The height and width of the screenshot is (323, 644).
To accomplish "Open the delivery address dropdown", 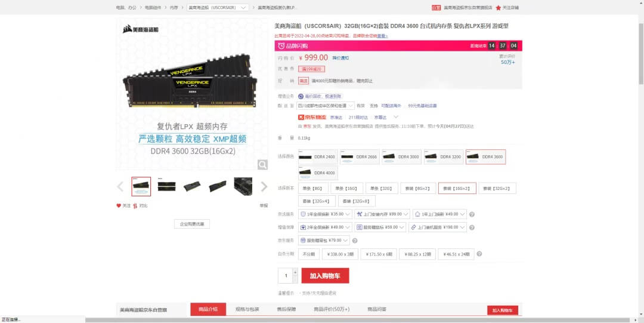I will [326, 106].
